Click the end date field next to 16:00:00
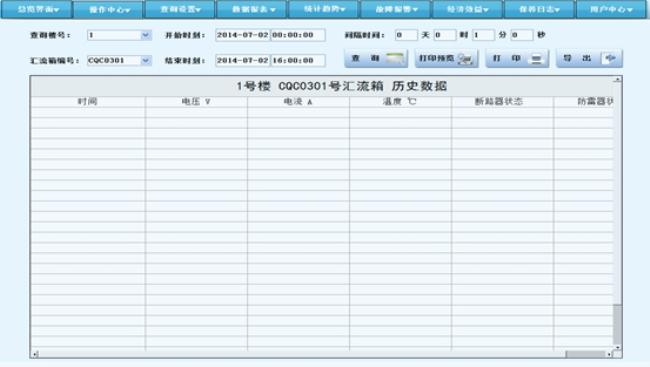 (243, 61)
